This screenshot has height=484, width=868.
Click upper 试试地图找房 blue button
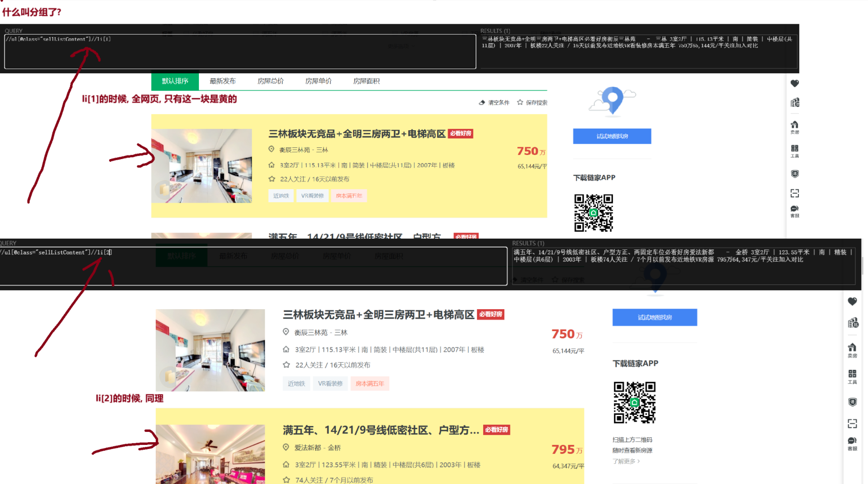(612, 136)
